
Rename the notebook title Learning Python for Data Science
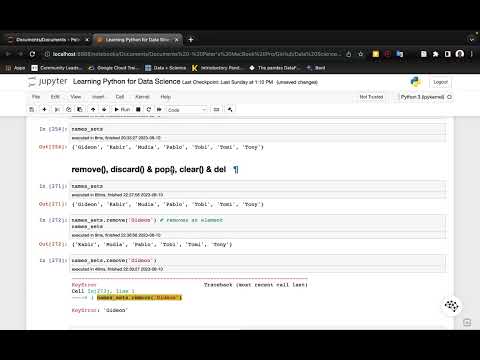[x=127, y=81]
